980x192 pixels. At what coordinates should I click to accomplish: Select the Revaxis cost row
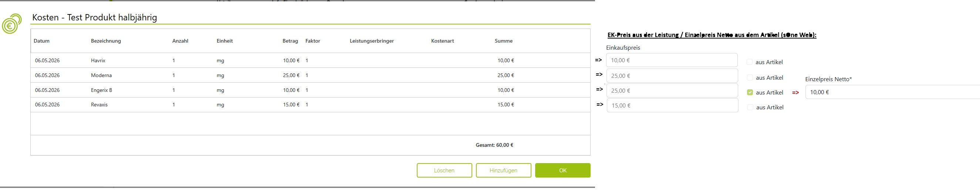pos(310,105)
